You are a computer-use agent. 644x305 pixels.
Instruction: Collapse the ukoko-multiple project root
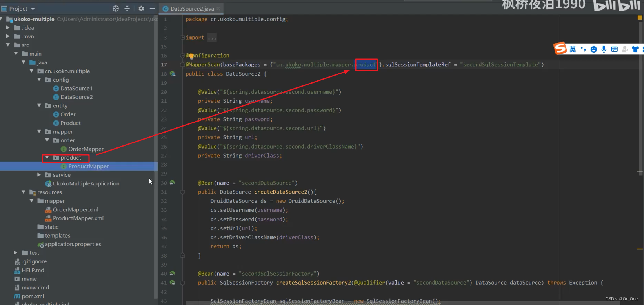pos(2,19)
